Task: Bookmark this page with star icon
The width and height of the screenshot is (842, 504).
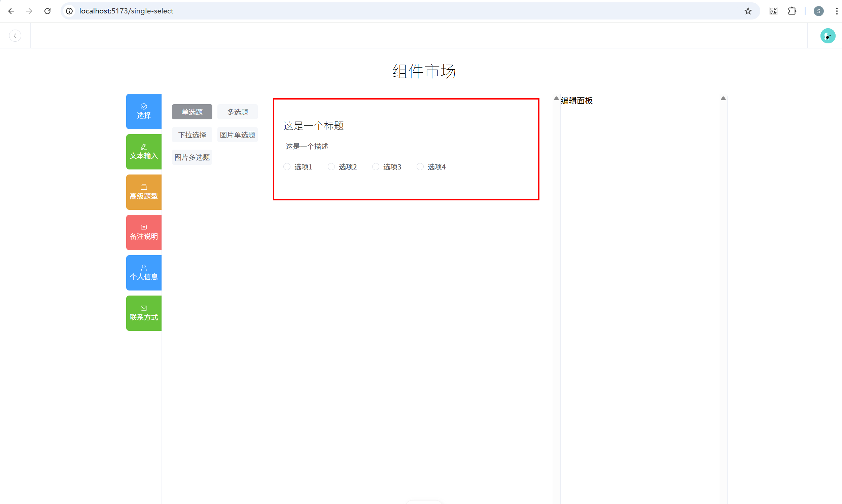Action: 748,11
